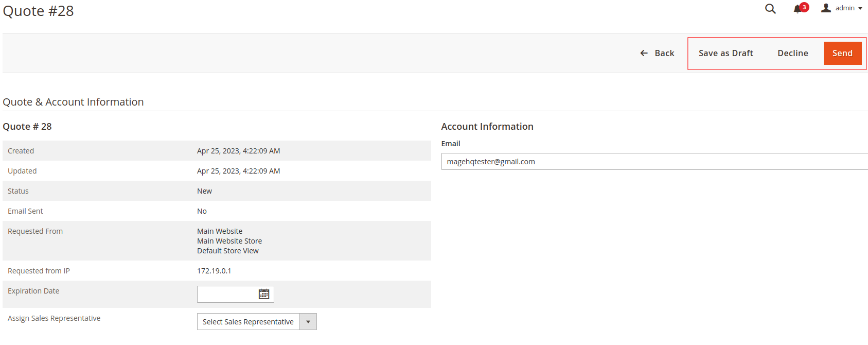The width and height of the screenshot is (868, 345).
Task: Click the Expiration Date label
Action: (33, 291)
